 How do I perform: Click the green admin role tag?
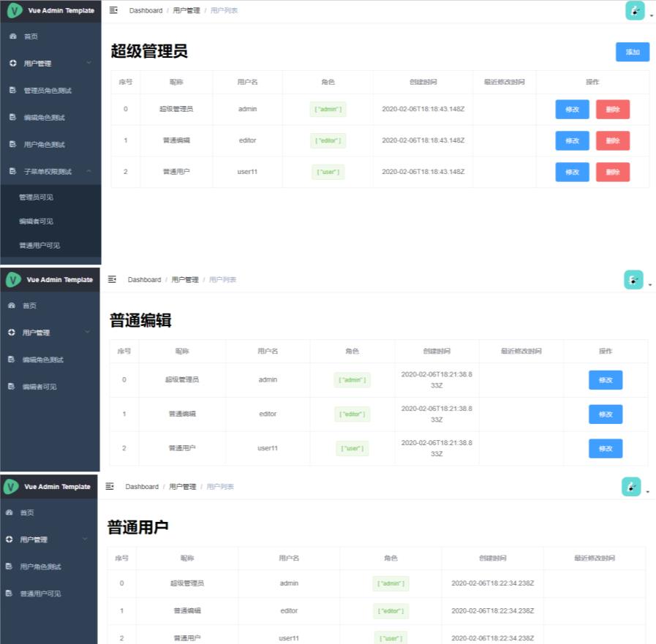(x=327, y=109)
